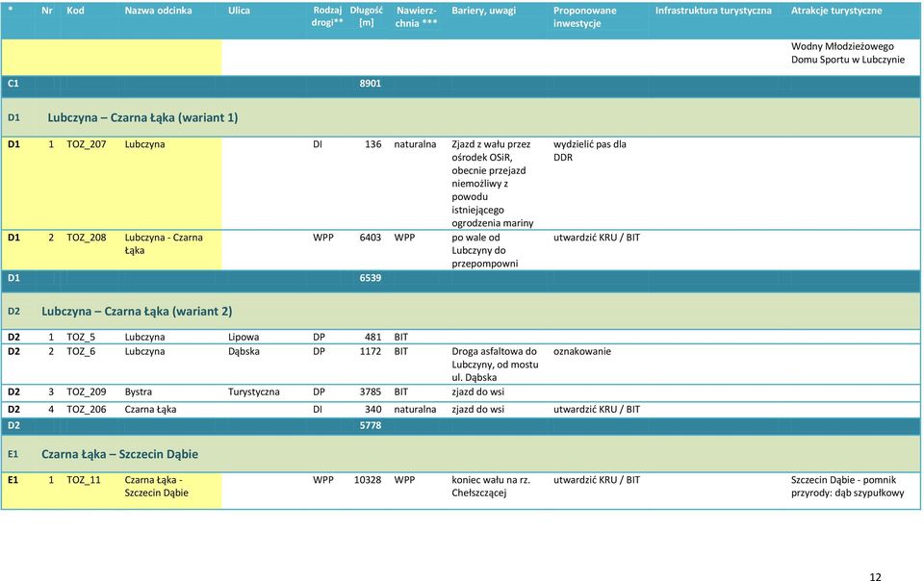Select the C1 total value 8901
The width and height of the screenshot is (924, 581).
click(370, 84)
